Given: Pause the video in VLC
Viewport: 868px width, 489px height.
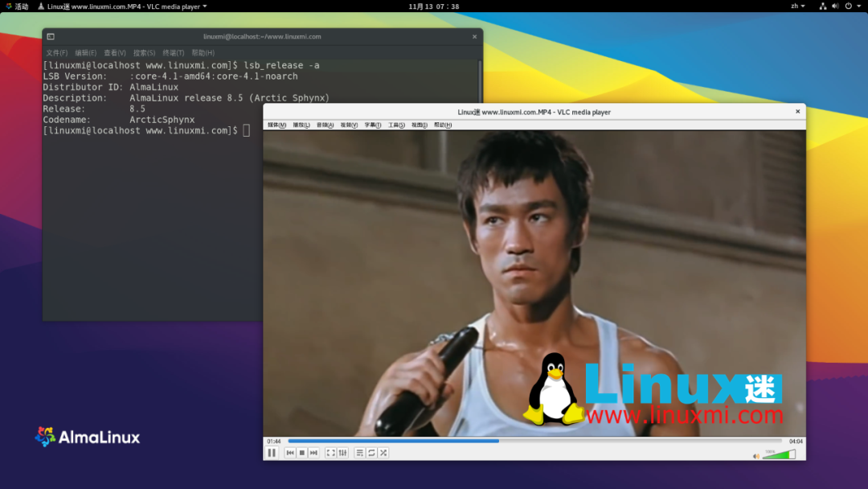Looking at the screenshot, I should pos(272,453).
